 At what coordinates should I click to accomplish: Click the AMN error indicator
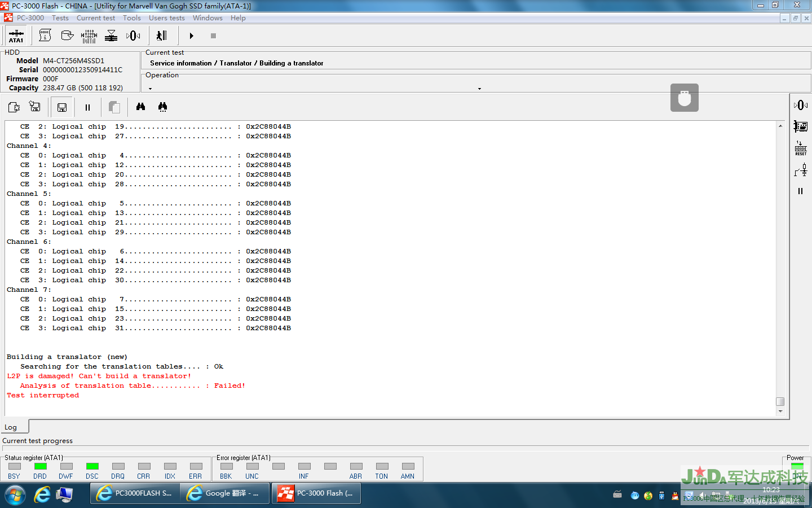pyautogui.click(x=408, y=466)
